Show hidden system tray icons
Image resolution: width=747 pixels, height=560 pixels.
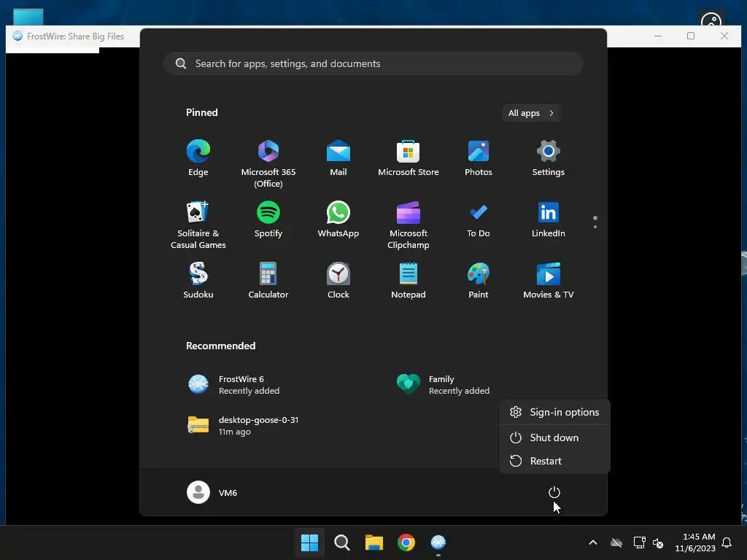click(593, 542)
